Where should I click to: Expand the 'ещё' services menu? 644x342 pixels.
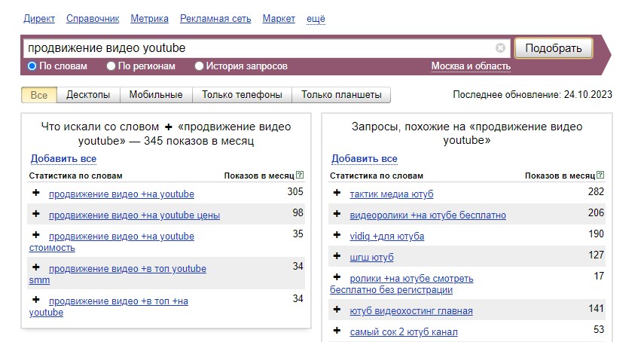316,19
